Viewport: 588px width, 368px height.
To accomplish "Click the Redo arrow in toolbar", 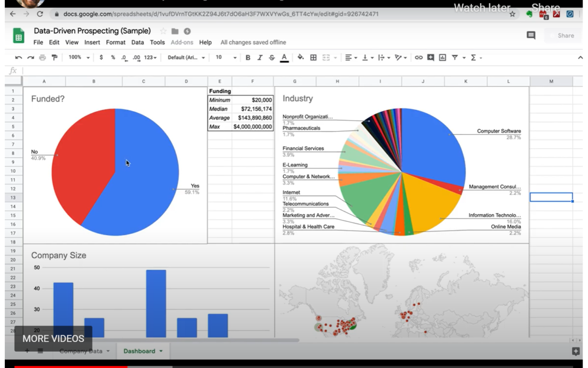I will pos(30,57).
